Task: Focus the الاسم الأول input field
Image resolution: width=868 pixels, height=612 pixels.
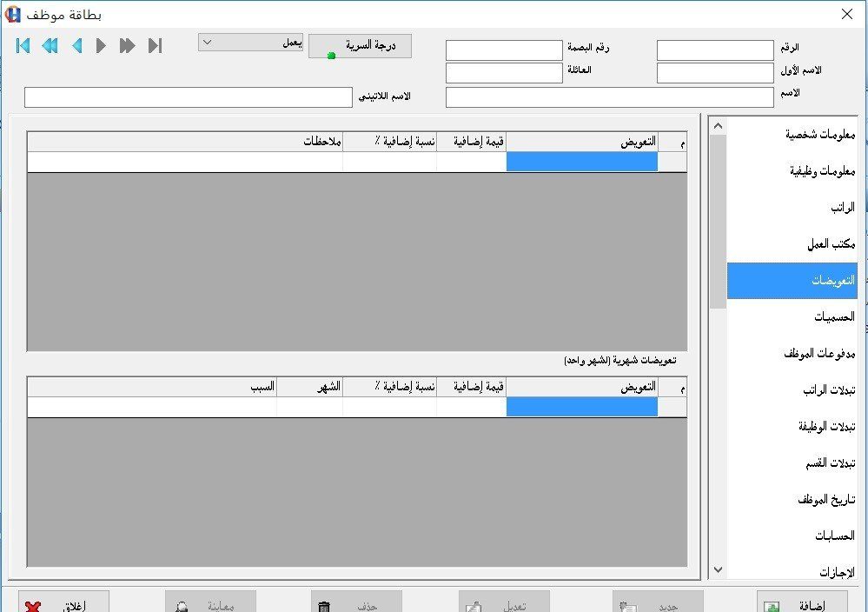Action: tap(715, 72)
